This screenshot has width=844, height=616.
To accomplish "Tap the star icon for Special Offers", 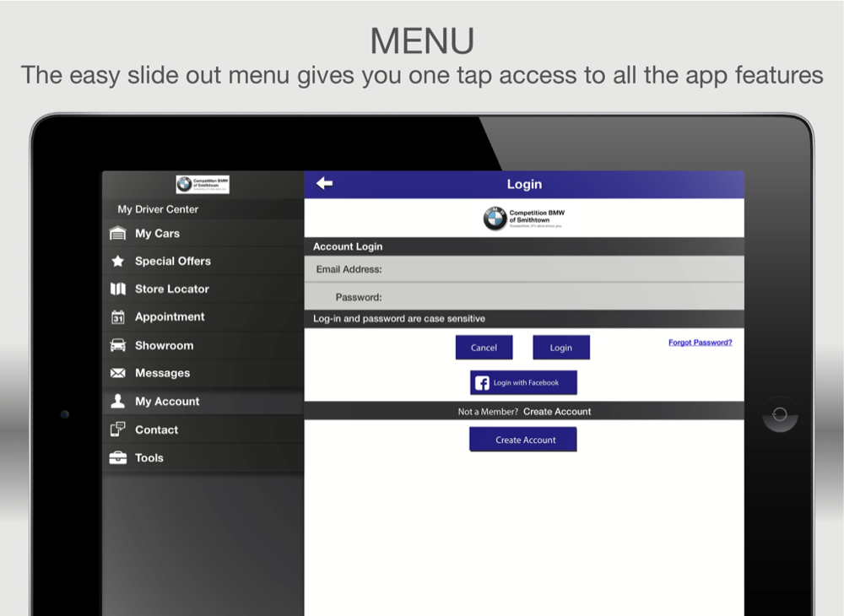I will [x=118, y=262].
